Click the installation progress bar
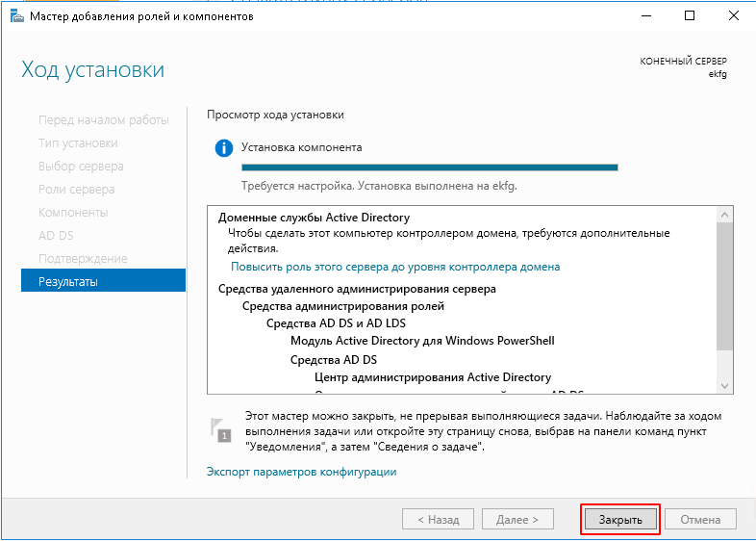Viewport: 756px width, 541px height. click(x=430, y=167)
